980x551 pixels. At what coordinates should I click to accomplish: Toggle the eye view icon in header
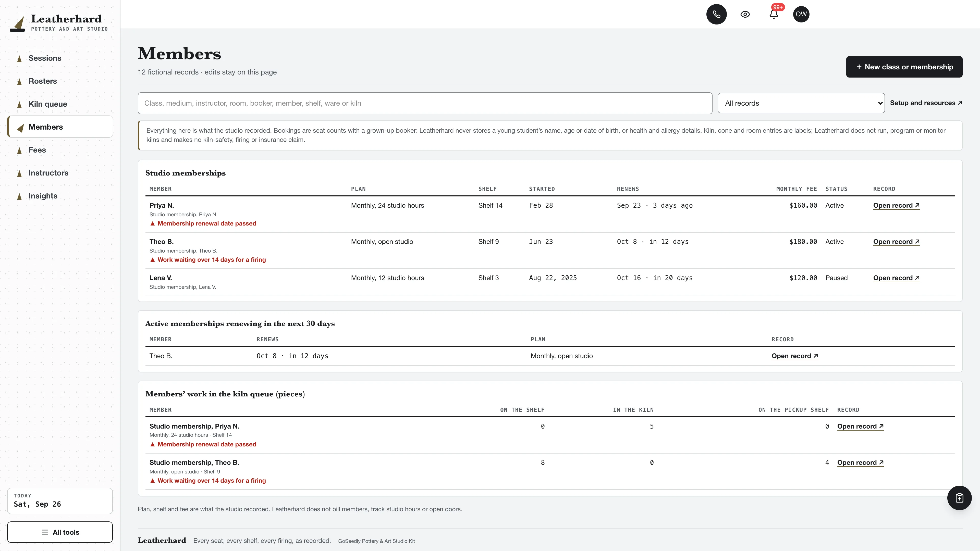pos(745,14)
